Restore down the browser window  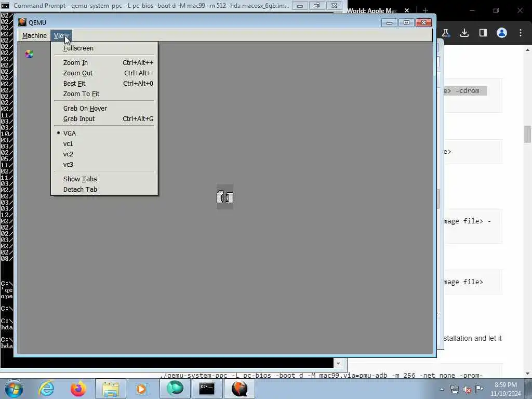496,10
